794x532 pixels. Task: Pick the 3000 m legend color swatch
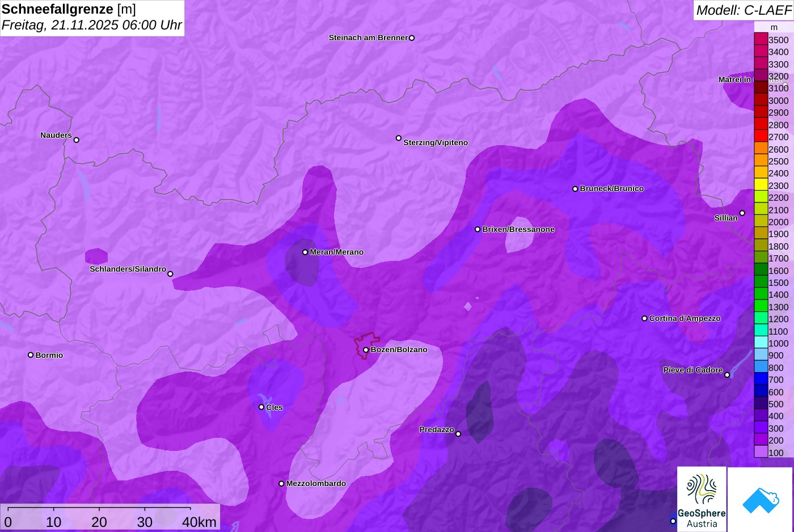click(x=761, y=100)
